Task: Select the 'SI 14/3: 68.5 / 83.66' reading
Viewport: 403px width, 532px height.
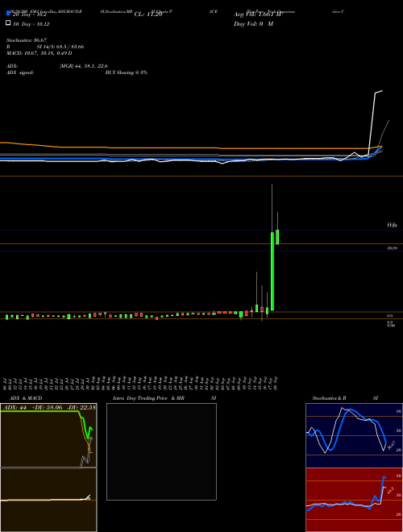Action: (x=60, y=47)
